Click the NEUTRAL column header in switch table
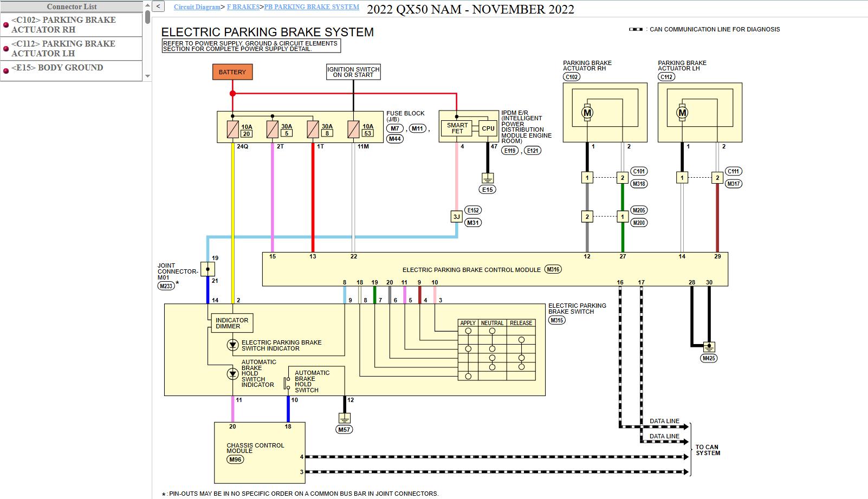Image resolution: width=868 pixels, height=499 pixels. point(492,323)
